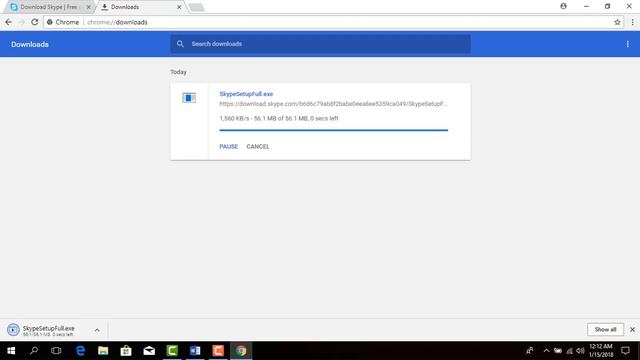
Task: Click the battery tray icon
Action: coord(558,351)
